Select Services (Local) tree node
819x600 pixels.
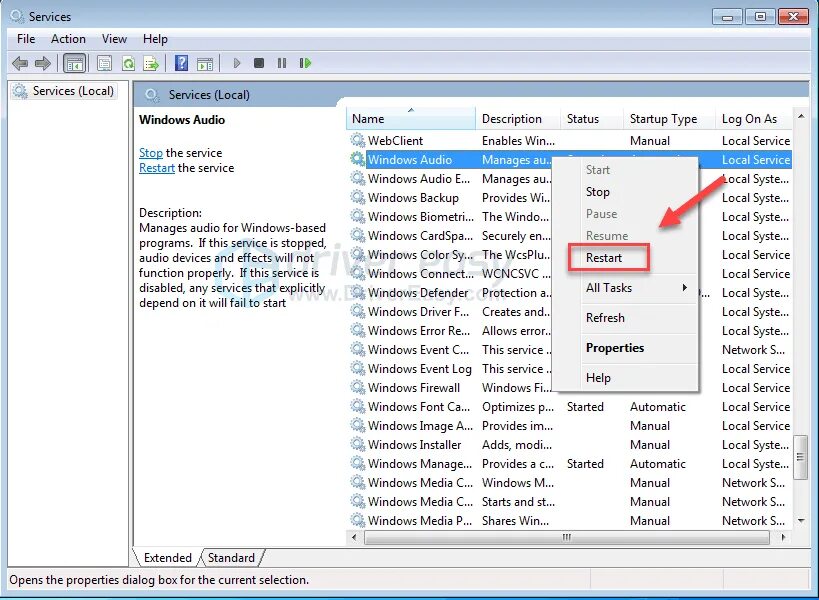pyautogui.click(x=64, y=91)
